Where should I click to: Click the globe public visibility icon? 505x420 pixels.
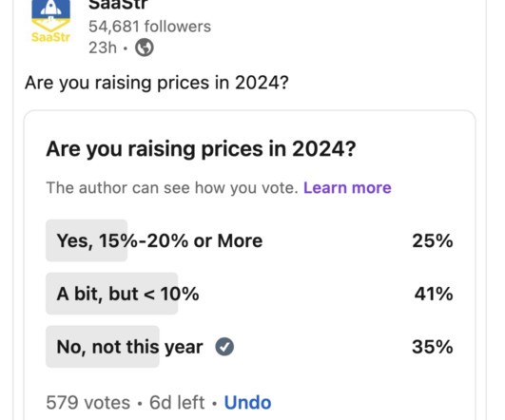point(144,48)
